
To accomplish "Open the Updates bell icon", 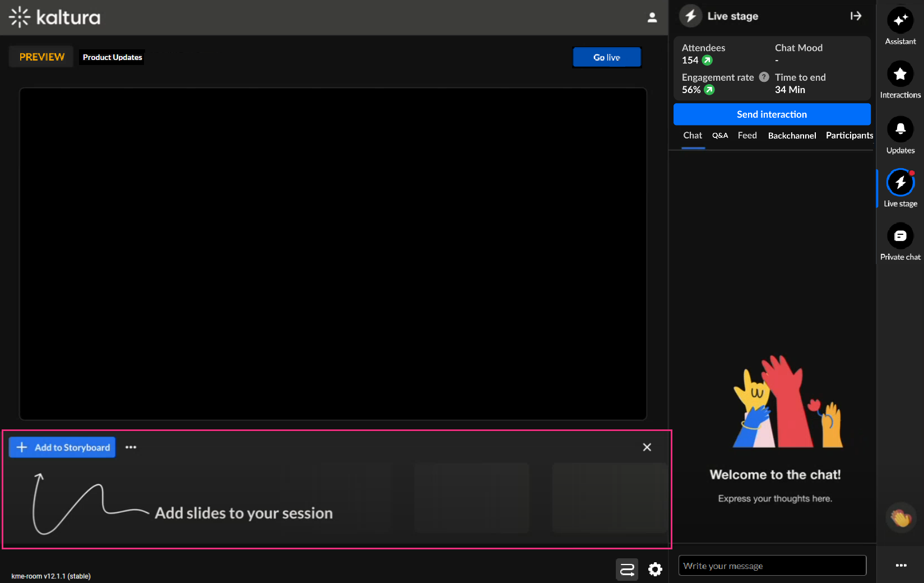I will [900, 129].
